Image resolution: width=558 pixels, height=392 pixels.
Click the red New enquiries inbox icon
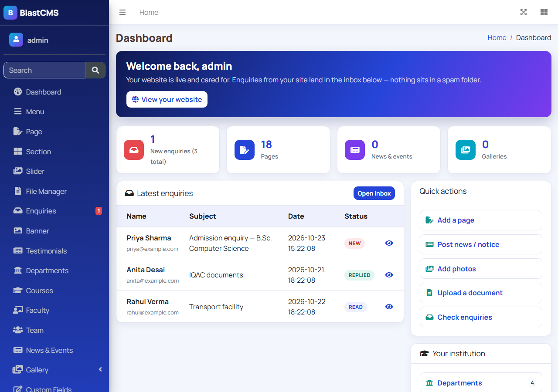click(x=134, y=150)
